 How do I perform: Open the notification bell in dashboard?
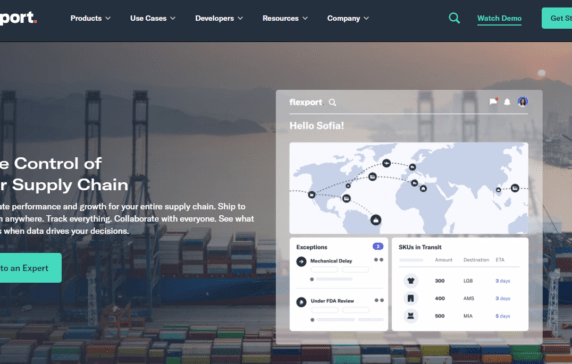click(x=507, y=102)
